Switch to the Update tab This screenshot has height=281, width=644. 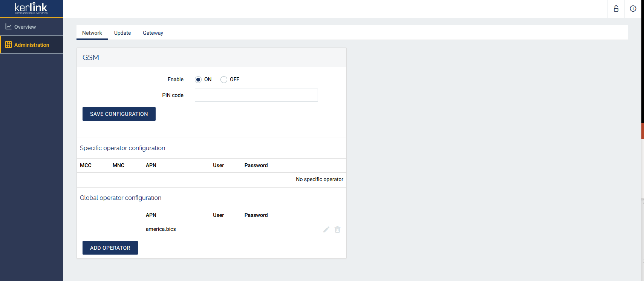[x=122, y=33]
